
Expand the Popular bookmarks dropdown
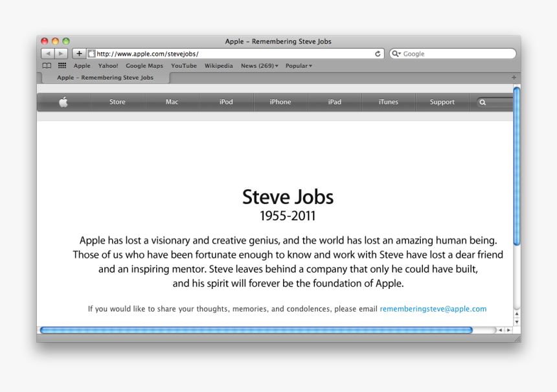(x=299, y=65)
